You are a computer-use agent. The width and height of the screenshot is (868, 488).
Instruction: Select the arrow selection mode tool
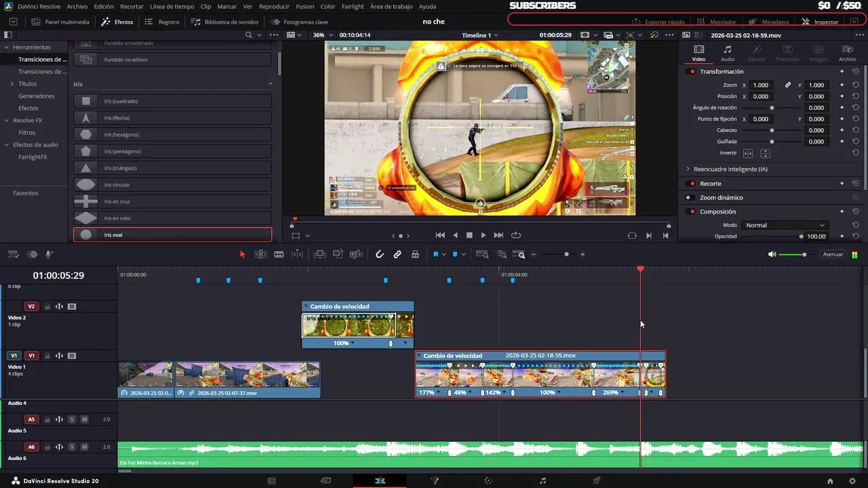(242, 254)
